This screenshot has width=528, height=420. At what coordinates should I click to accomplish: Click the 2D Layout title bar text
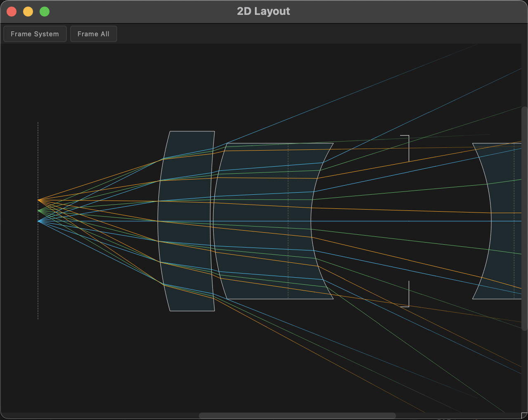click(263, 11)
